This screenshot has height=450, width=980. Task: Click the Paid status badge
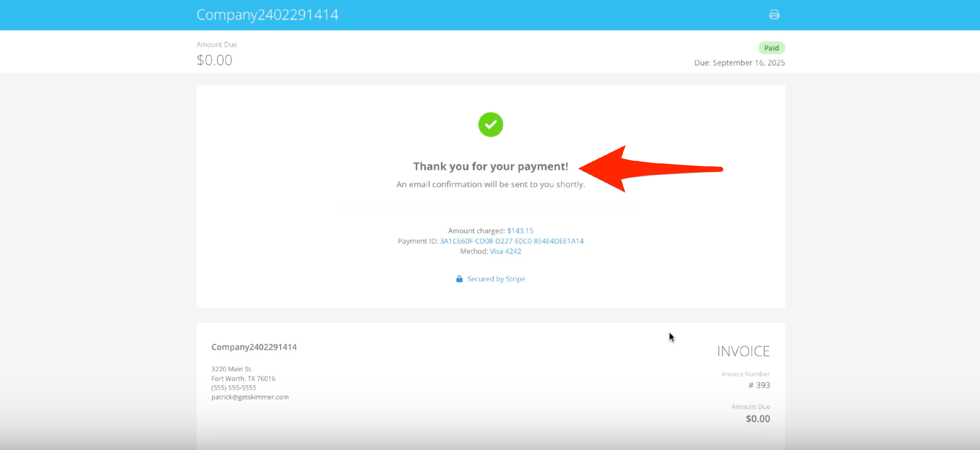click(771, 48)
